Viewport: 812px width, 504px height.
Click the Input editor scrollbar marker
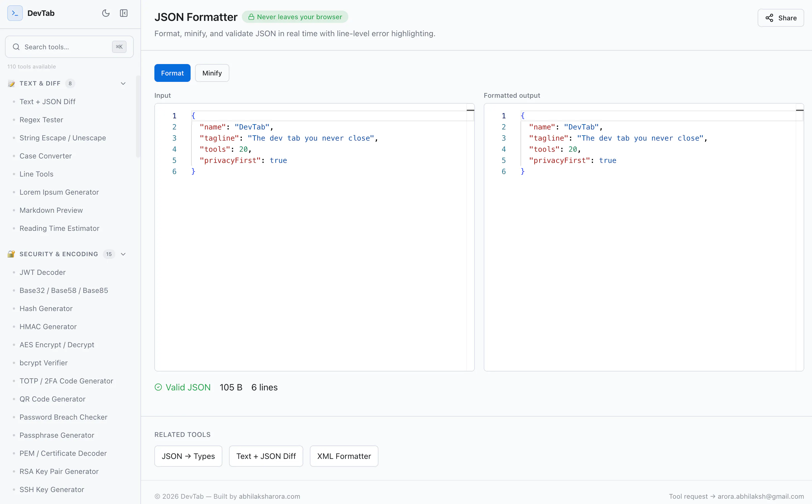tap(470, 110)
